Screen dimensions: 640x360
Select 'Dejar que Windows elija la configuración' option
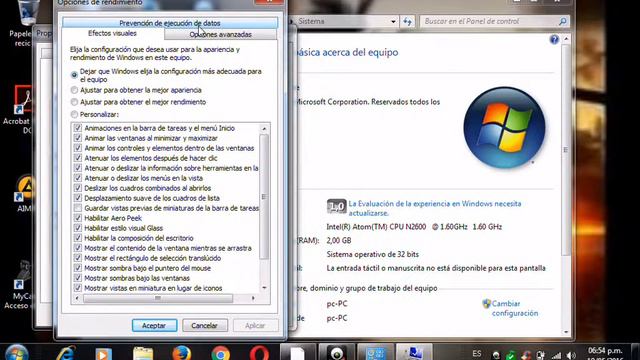[74, 75]
